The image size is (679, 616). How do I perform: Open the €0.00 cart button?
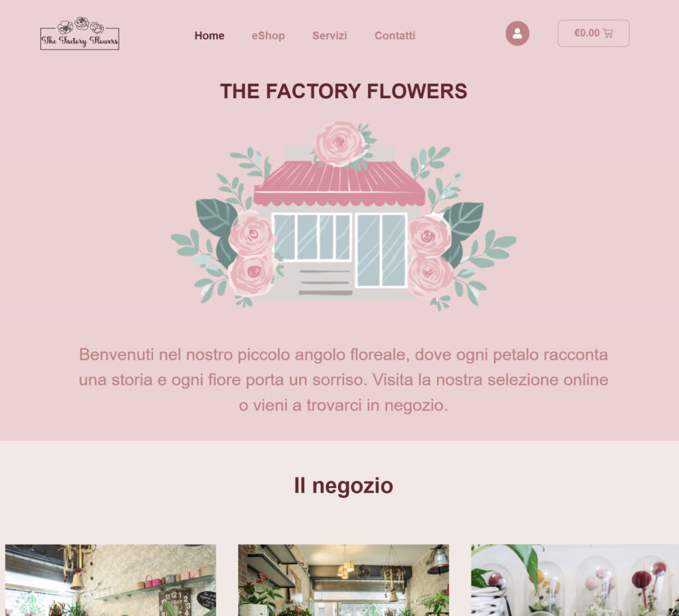pyautogui.click(x=593, y=33)
